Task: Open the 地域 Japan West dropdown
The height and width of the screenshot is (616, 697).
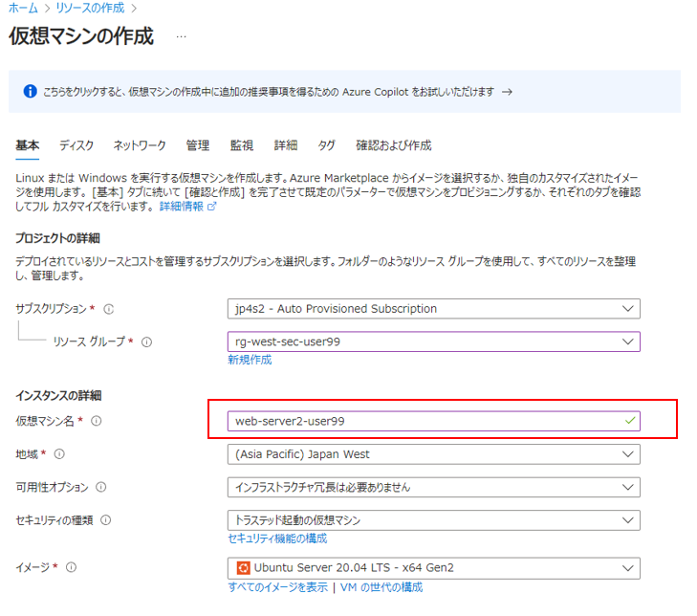Action: point(433,454)
